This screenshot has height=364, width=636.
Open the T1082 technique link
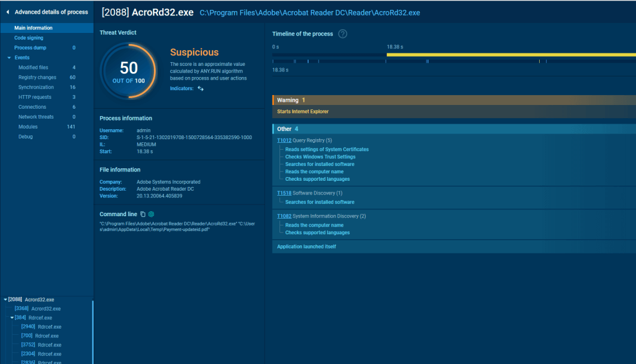click(284, 216)
